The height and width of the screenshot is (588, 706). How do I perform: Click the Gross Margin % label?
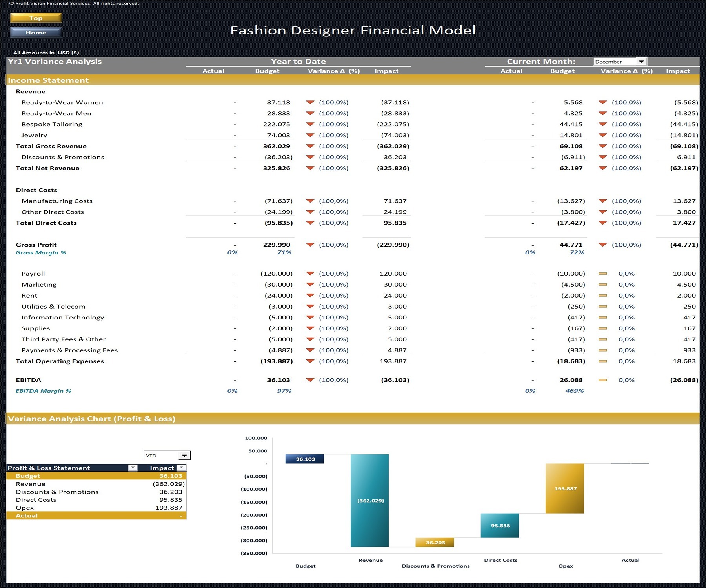point(41,252)
